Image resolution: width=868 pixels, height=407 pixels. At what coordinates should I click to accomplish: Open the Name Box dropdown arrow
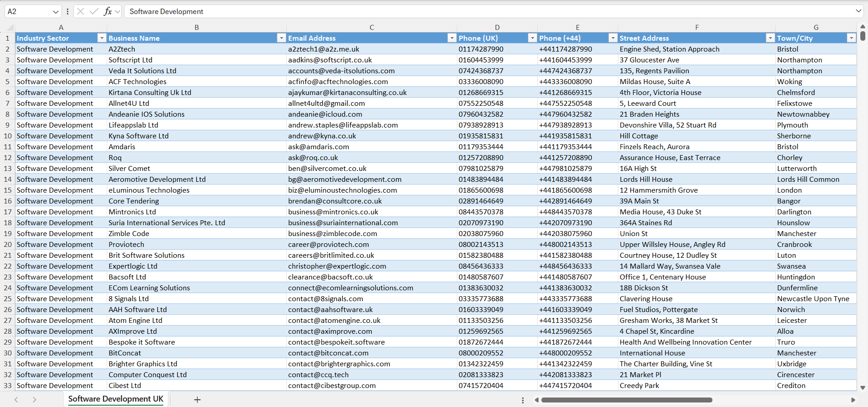pos(56,12)
